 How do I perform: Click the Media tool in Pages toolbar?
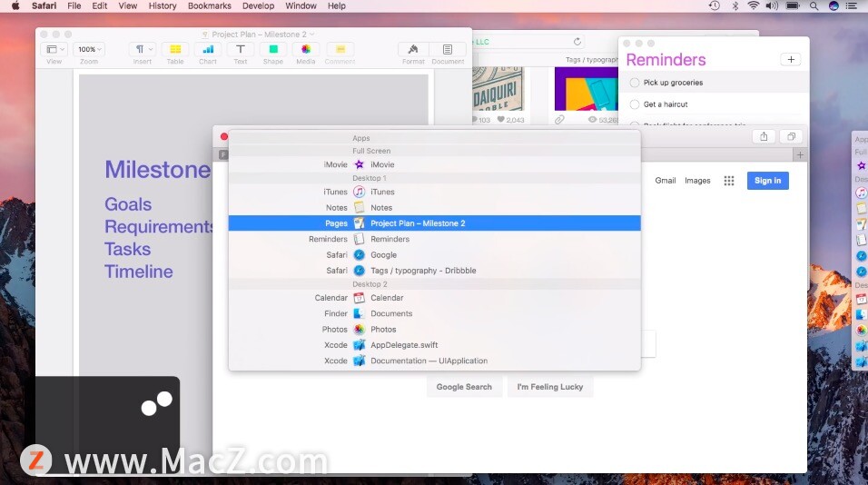306,49
